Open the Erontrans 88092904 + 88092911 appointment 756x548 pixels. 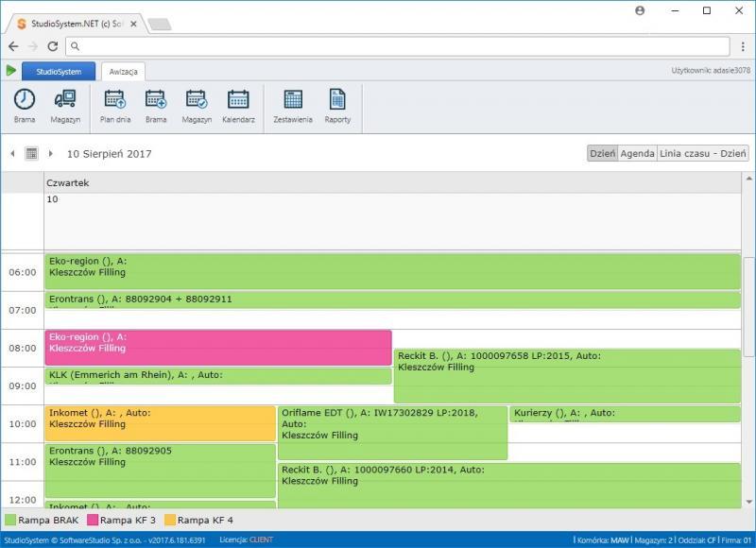point(392,300)
